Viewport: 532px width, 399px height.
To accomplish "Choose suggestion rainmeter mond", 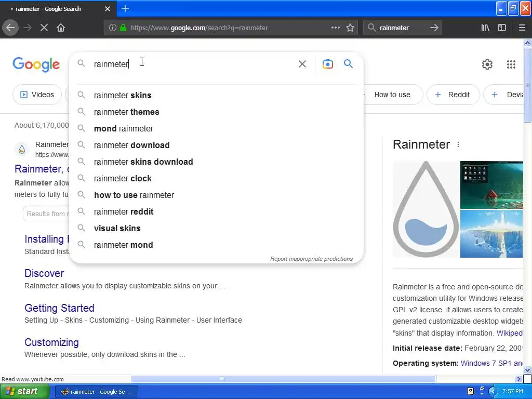I will click(x=216, y=245).
